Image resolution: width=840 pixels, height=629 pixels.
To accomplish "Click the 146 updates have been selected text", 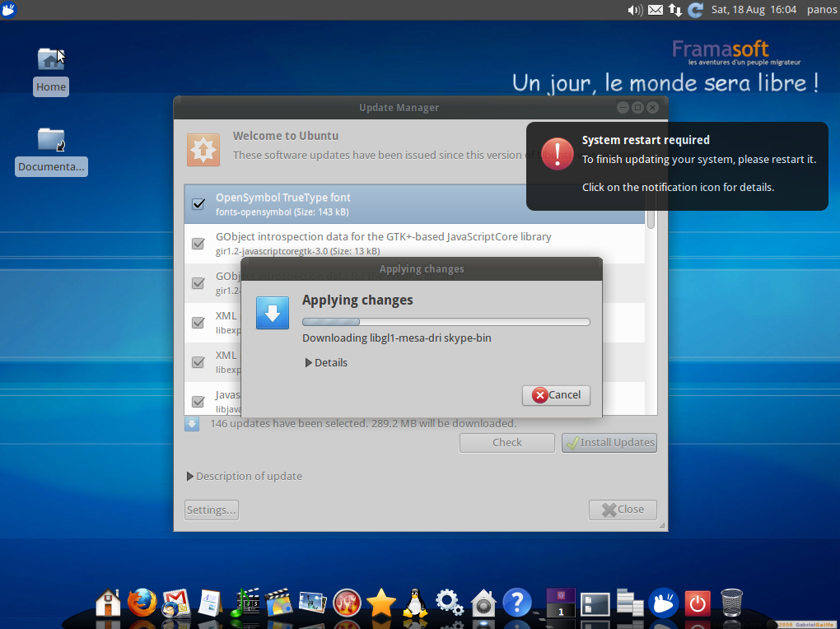I will pyautogui.click(x=363, y=424).
